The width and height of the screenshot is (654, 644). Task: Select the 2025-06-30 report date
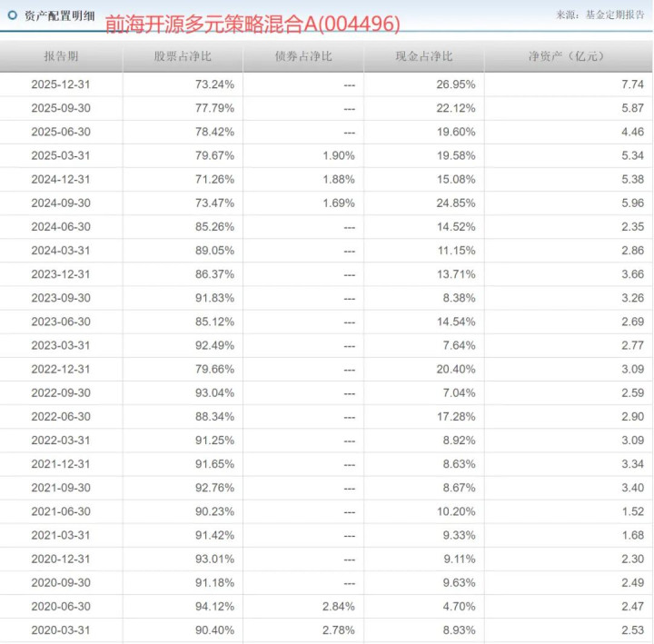[61, 132]
